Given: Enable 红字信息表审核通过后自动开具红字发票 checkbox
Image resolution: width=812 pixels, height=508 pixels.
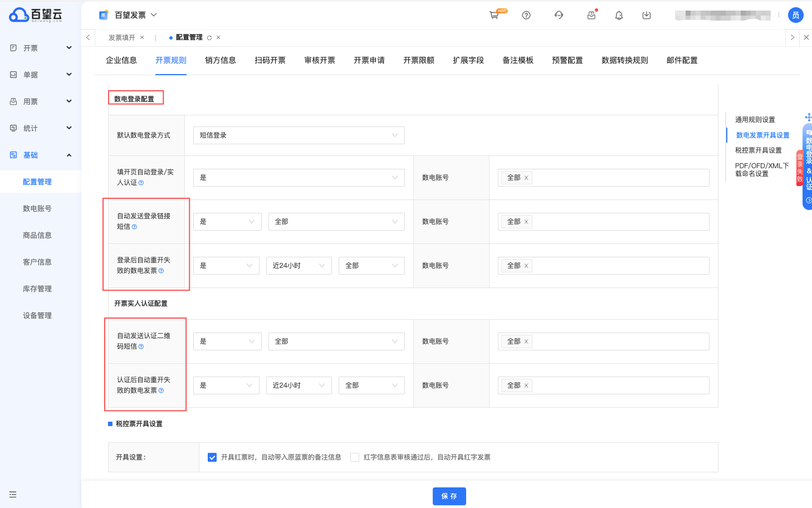Looking at the screenshot, I should (x=355, y=457).
